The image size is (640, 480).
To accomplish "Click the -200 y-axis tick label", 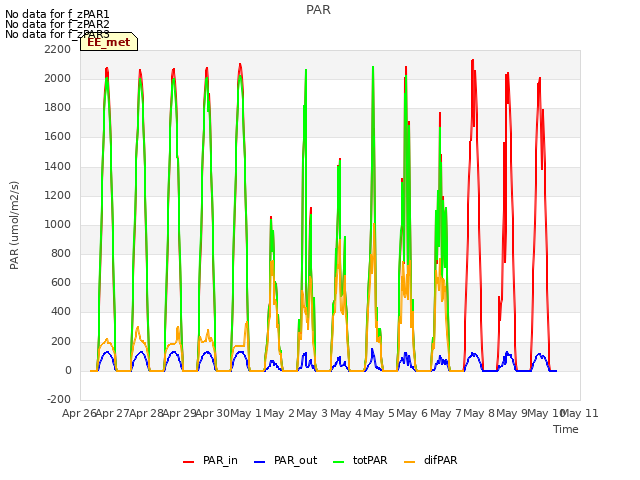I will pos(59,399).
